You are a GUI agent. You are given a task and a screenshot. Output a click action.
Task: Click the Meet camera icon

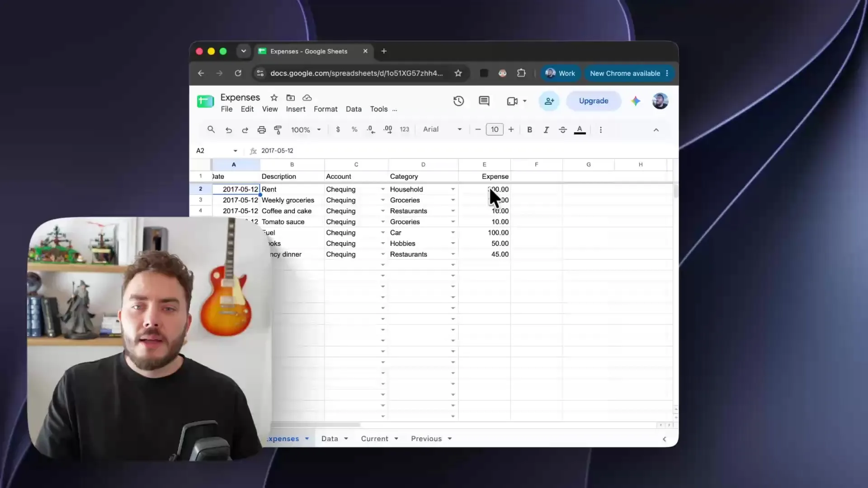[x=512, y=101]
